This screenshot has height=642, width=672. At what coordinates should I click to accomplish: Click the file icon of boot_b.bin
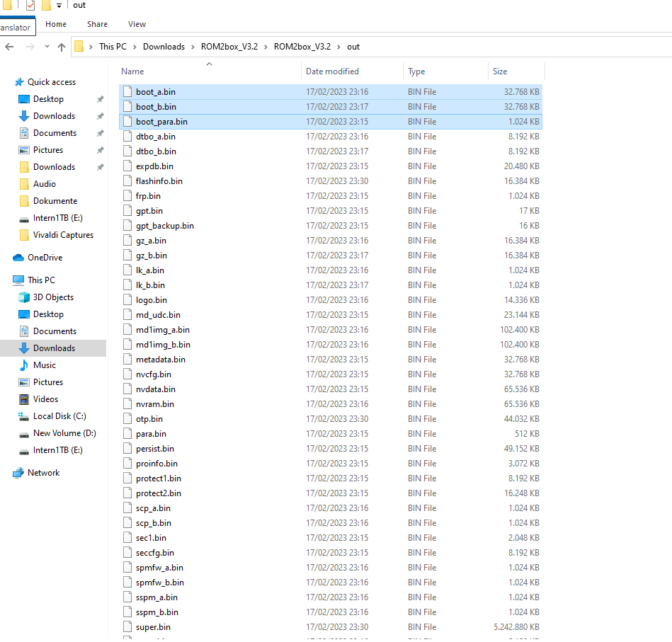(127, 106)
